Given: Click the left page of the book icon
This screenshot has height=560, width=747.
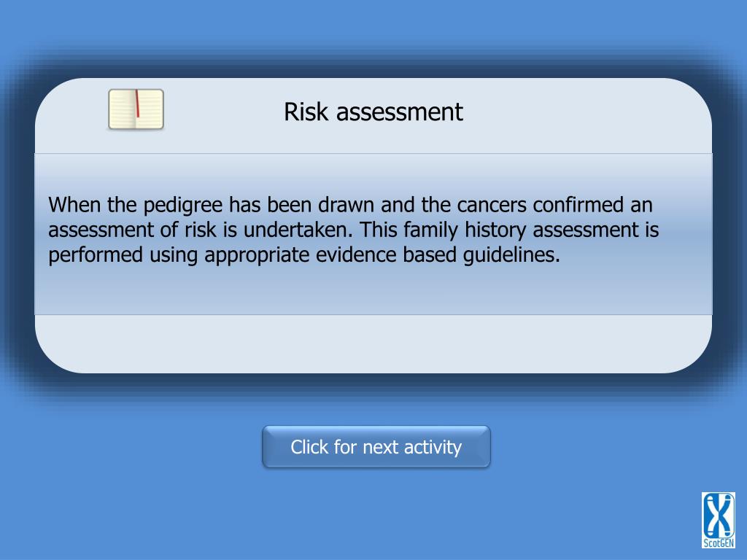Looking at the screenshot, I should click(x=123, y=109).
